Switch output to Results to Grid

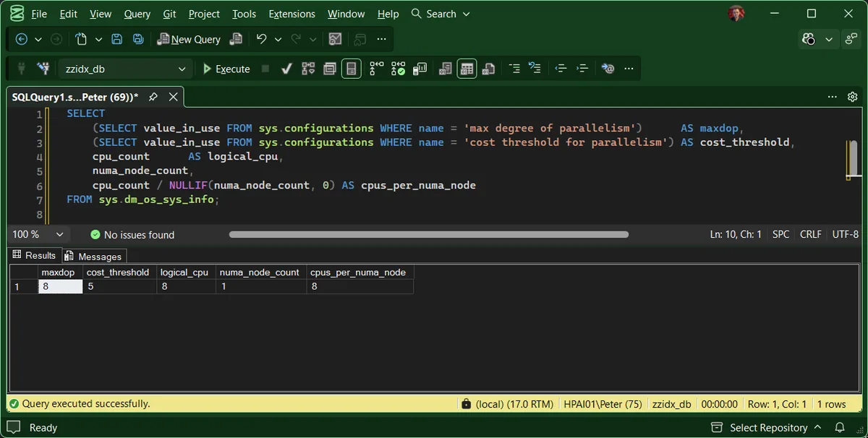(x=467, y=69)
